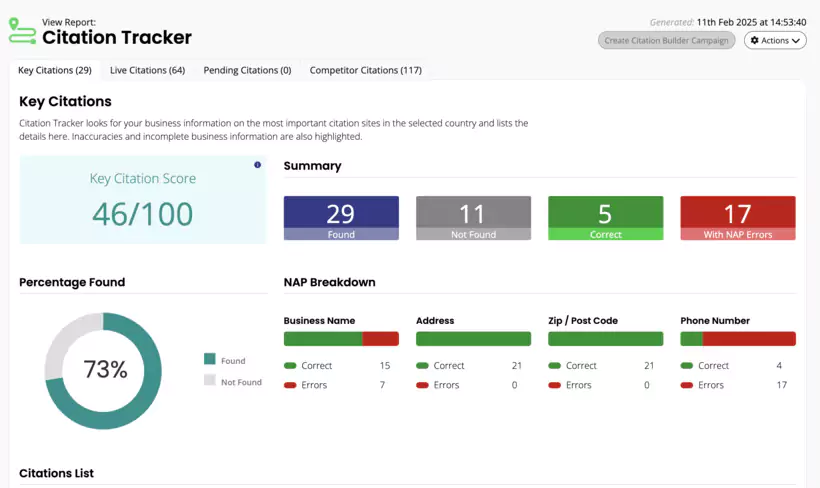This screenshot has height=488, width=820.
Task: Click the Percentage Found heading
Action: click(72, 282)
